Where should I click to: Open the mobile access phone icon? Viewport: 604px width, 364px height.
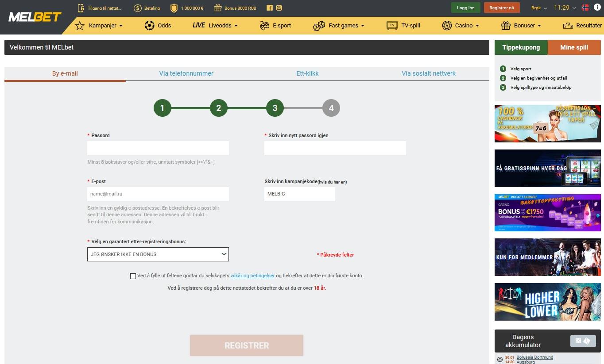pos(81,8)
